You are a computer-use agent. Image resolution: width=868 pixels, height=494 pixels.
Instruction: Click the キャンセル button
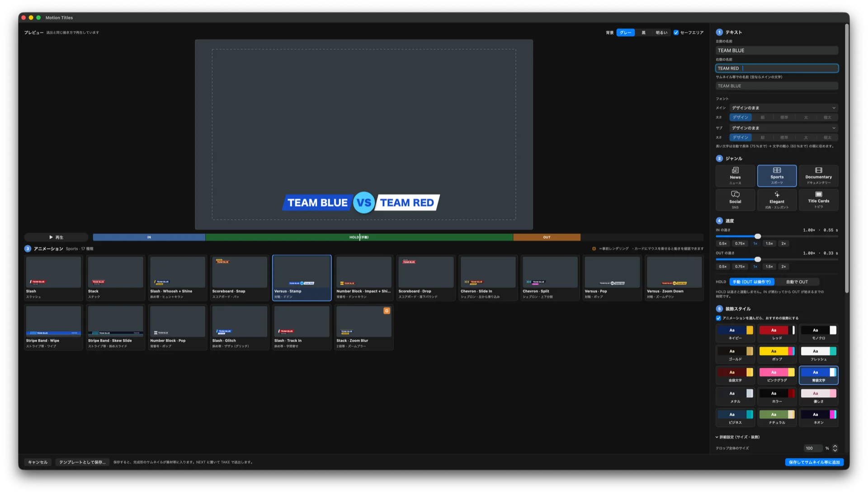[x=38, y=462]
